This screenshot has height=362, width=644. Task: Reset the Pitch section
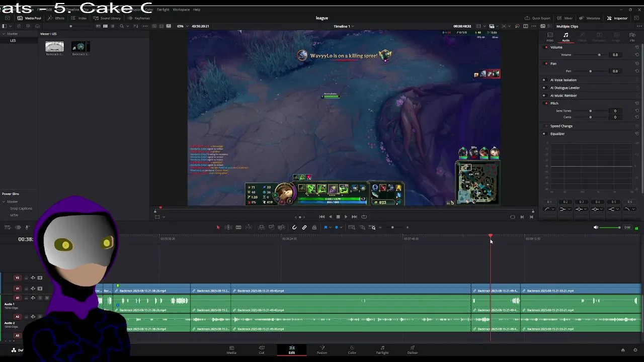click(637, 103)
